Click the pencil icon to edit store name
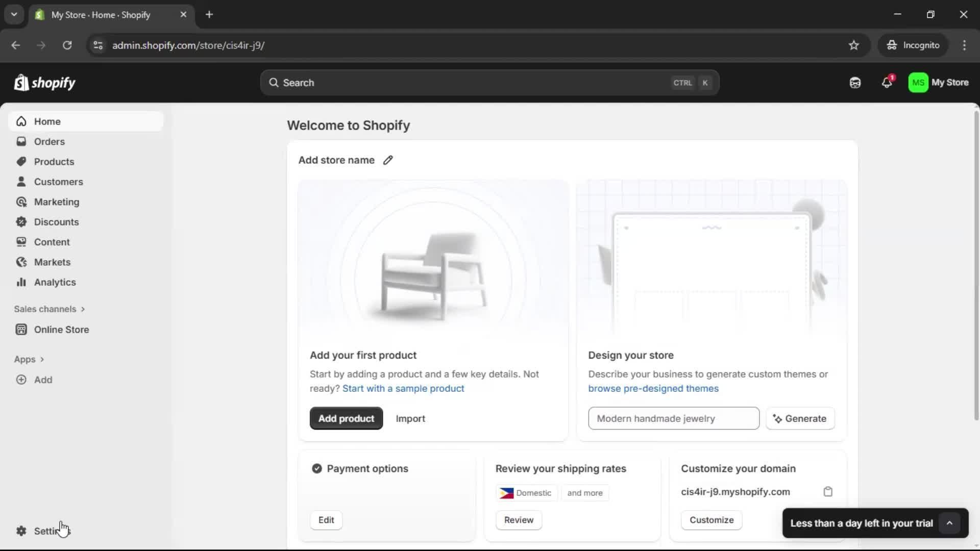This screenshot has height=551, width=980. [388, 160]
